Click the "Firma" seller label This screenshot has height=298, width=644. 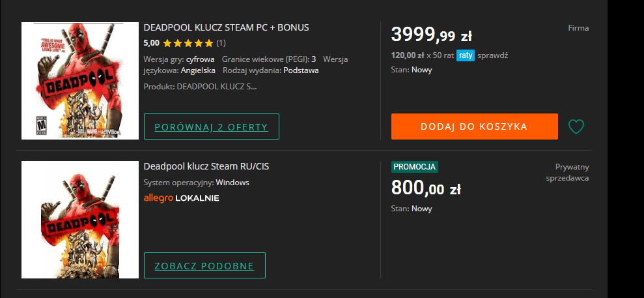tap(578, 28)
